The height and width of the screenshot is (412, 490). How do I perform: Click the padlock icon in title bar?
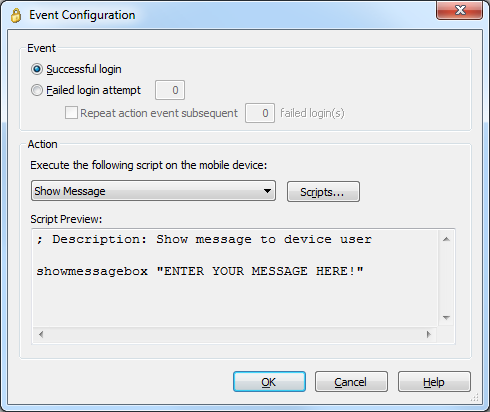point(16,15)
